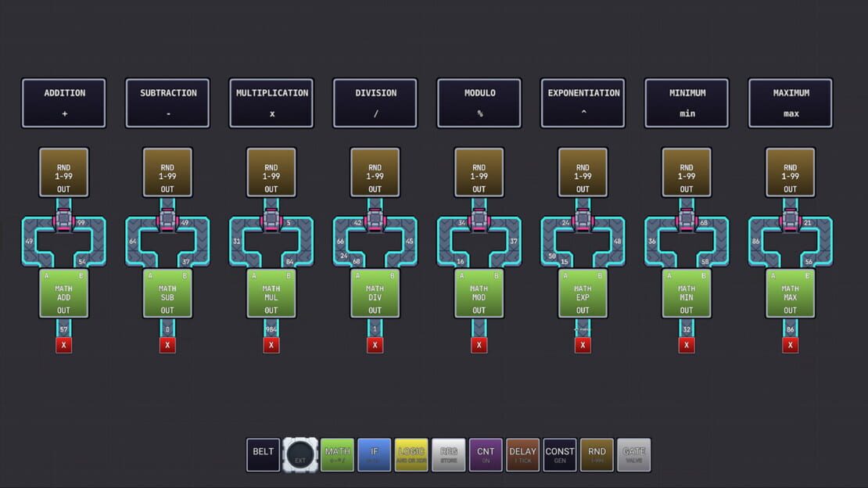Select the blue IF tool
The width and height of the screenshot is (868, 488).
(x=375, y=455)
